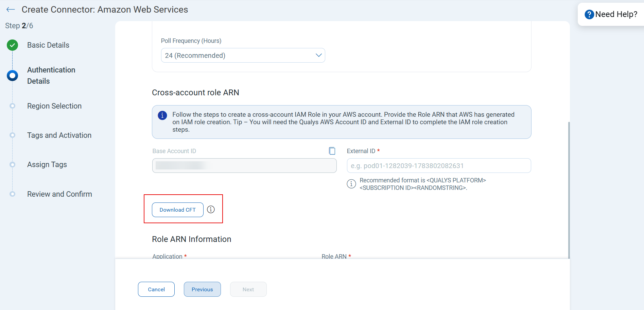Click the Need Help question mark icon
644x310 pixels.
(589, 14)
